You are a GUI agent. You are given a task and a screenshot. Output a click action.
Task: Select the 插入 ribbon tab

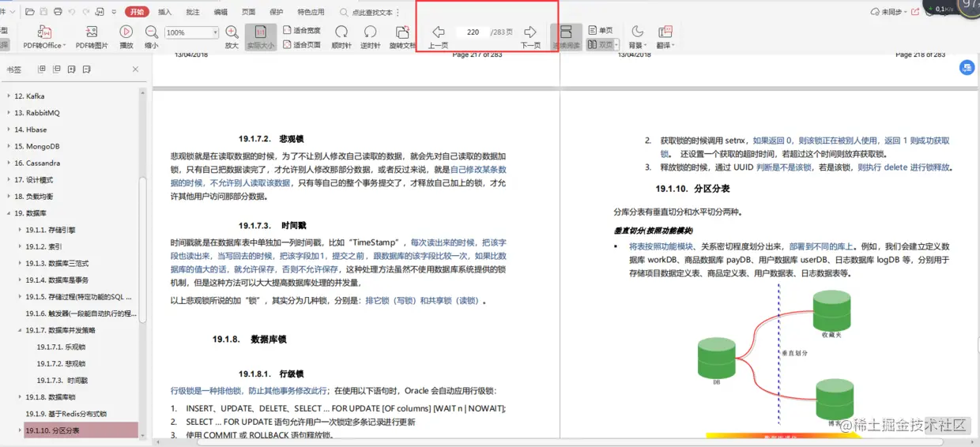(x=164, y=12)
